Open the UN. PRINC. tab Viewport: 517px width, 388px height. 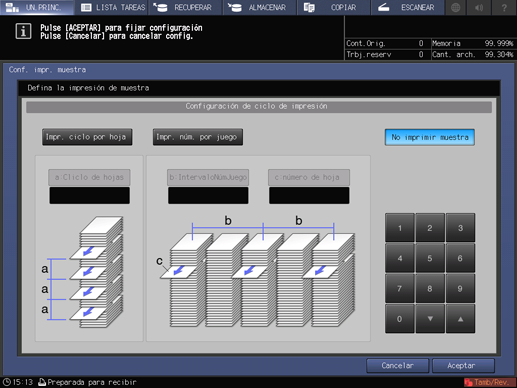click(x=37, y=7)
